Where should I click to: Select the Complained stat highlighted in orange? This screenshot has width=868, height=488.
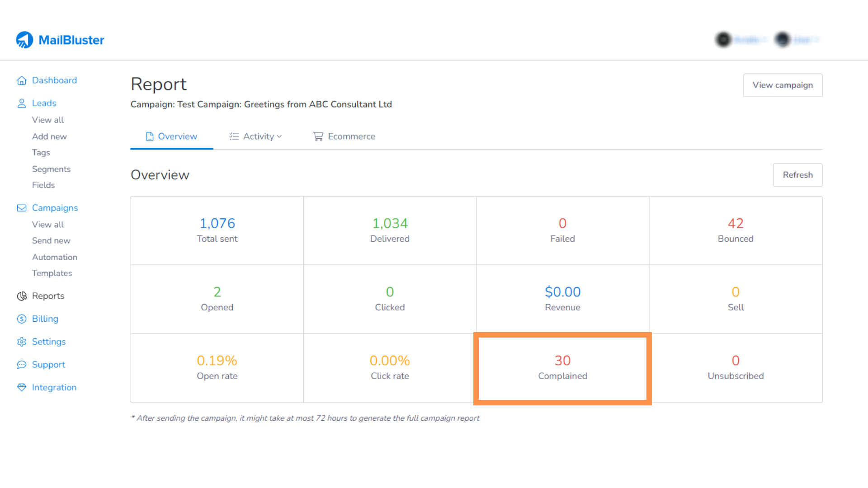coord(562,367)
